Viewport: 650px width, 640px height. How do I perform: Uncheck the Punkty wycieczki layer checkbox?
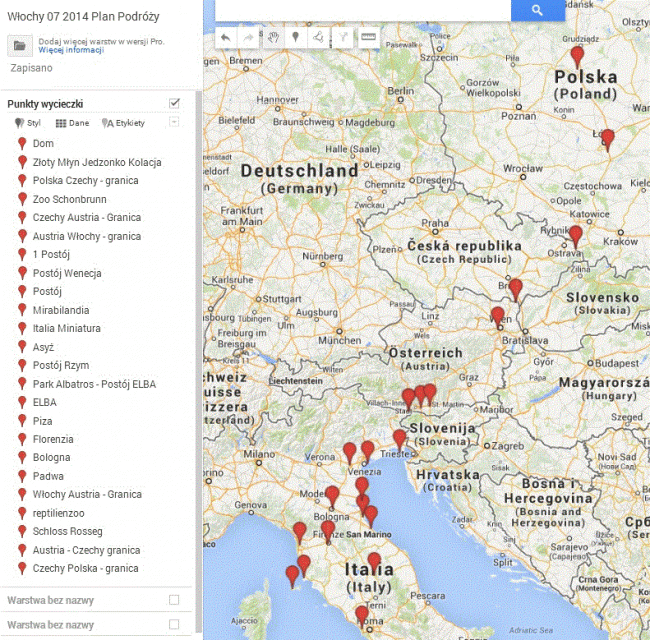(x=175, y=103)
